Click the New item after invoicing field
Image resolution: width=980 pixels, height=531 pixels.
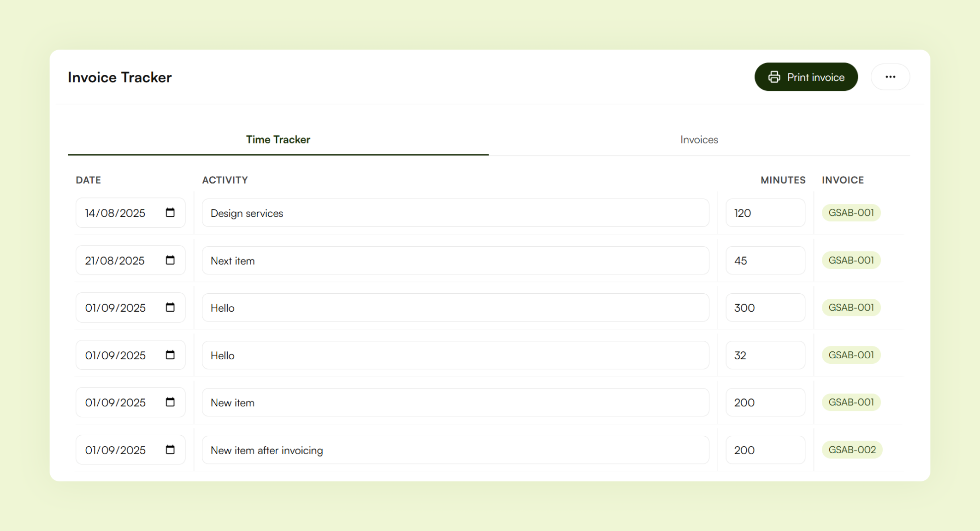(x=455, y=450)
